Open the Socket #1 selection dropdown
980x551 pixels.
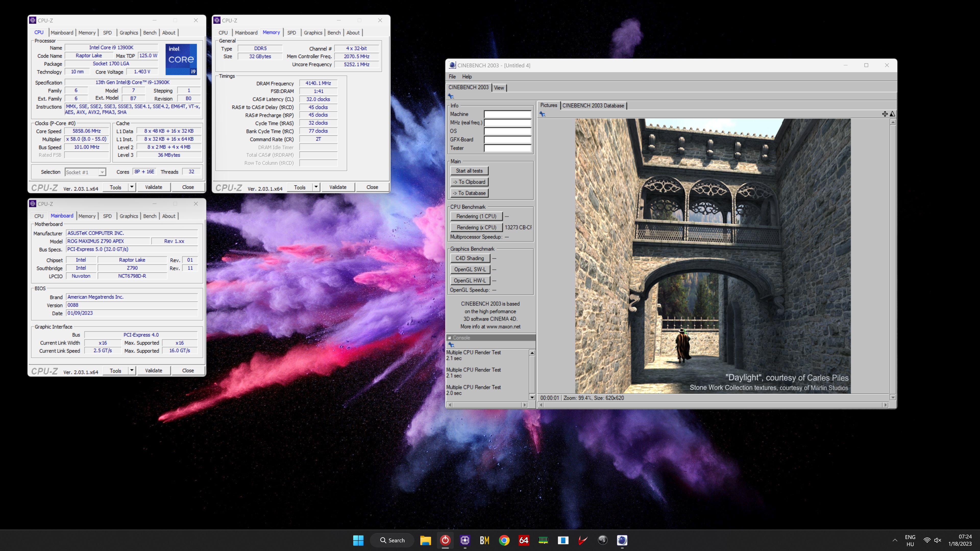coord(102,172)
